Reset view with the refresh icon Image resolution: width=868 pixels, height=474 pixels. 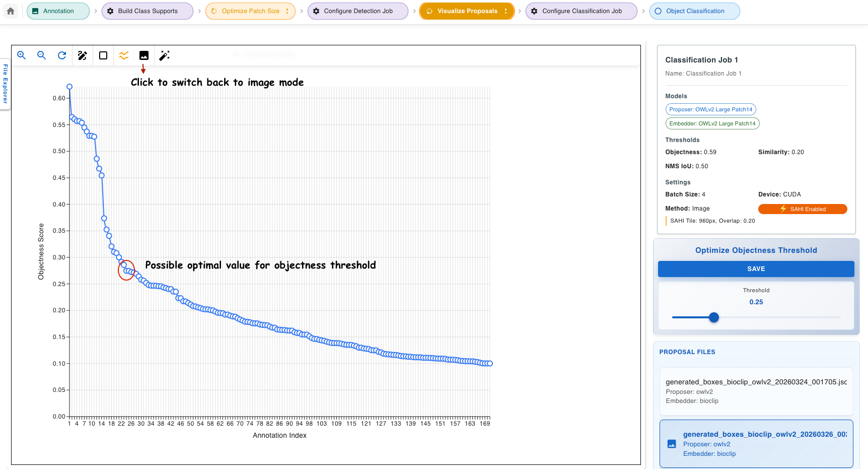(62, 55)
